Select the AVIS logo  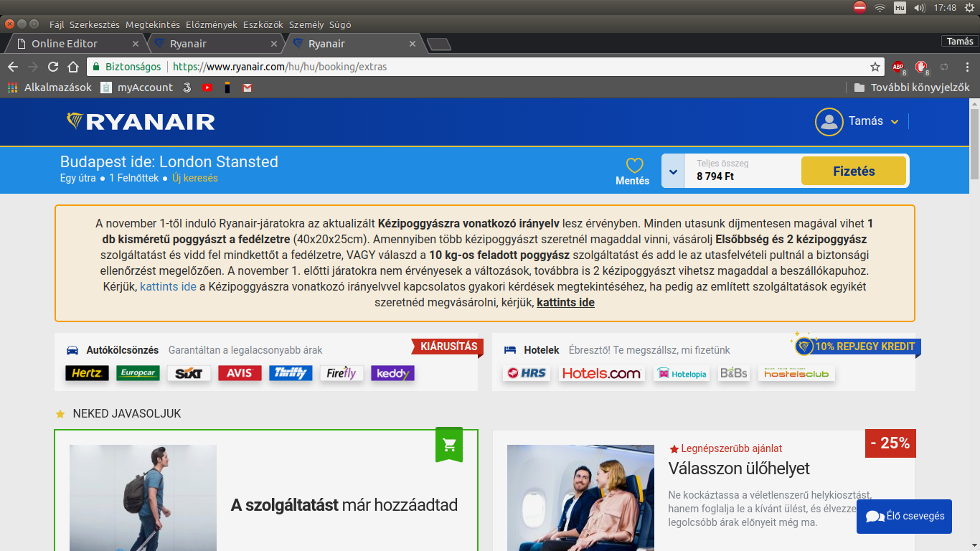[x=240, y=373]
